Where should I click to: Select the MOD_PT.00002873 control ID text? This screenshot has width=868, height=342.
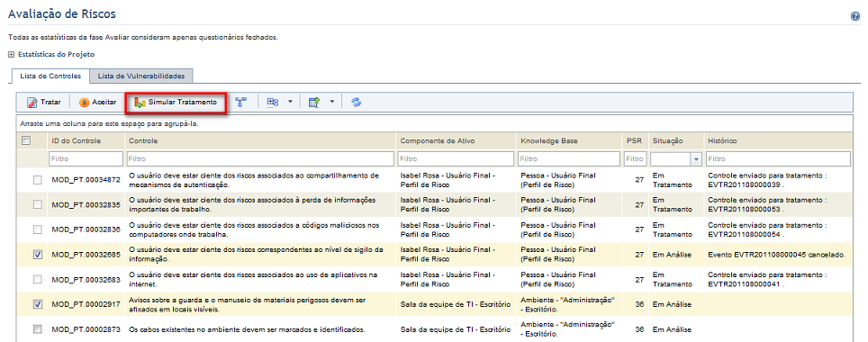click(86, 329)
